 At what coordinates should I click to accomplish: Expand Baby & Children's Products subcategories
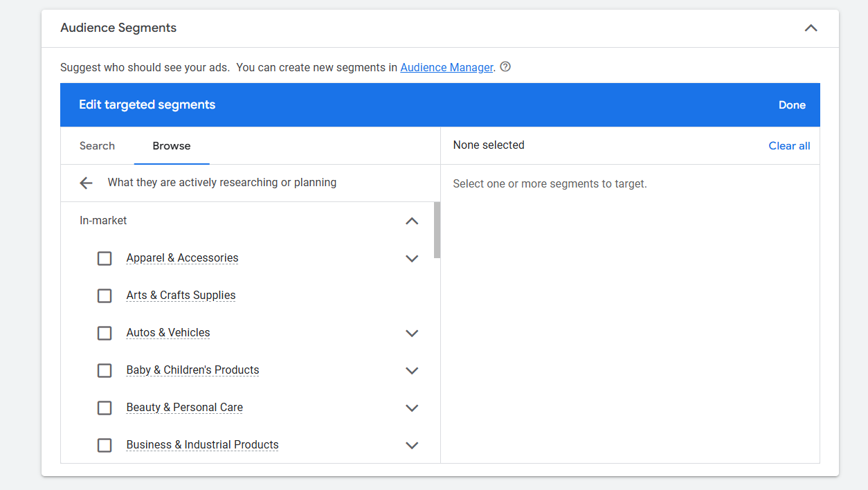coord(412,370)
